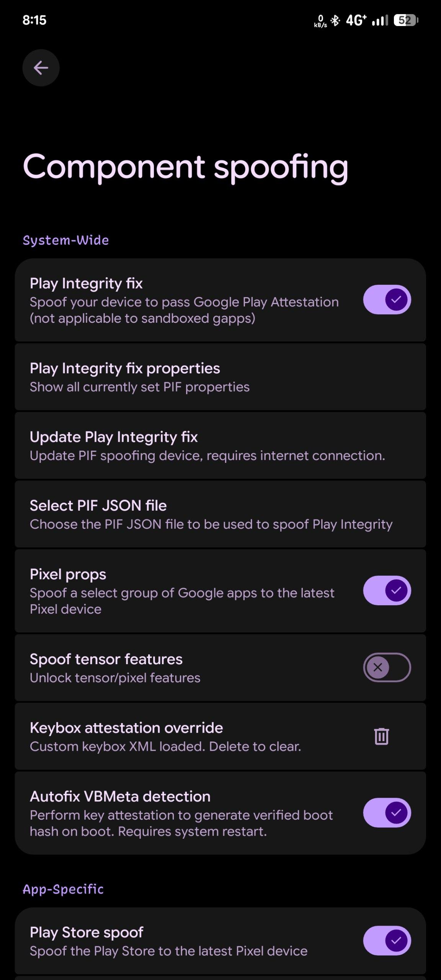Delete the custom keybox XML via trash icon
This screenshot has height=980, width=441.
[x=381, y=736]
